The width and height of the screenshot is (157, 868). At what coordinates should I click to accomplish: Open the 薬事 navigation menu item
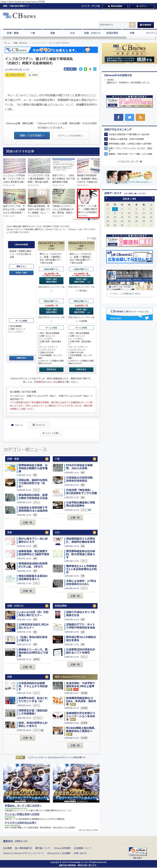pos(52,33)
